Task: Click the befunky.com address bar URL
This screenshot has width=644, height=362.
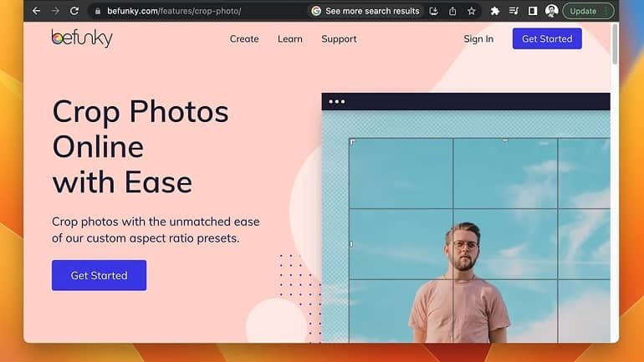Action: tap(174, 11)
